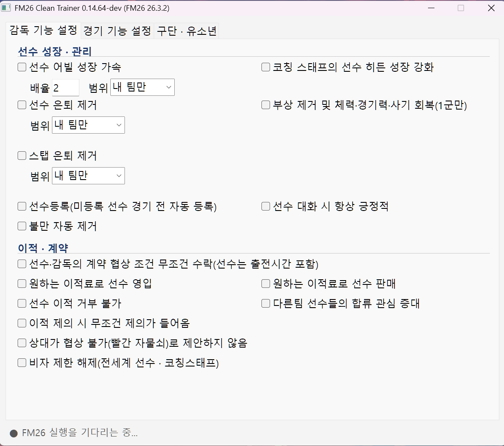Toggle 스탭 은퇴 제거 checkbox

tap(22, 156)
